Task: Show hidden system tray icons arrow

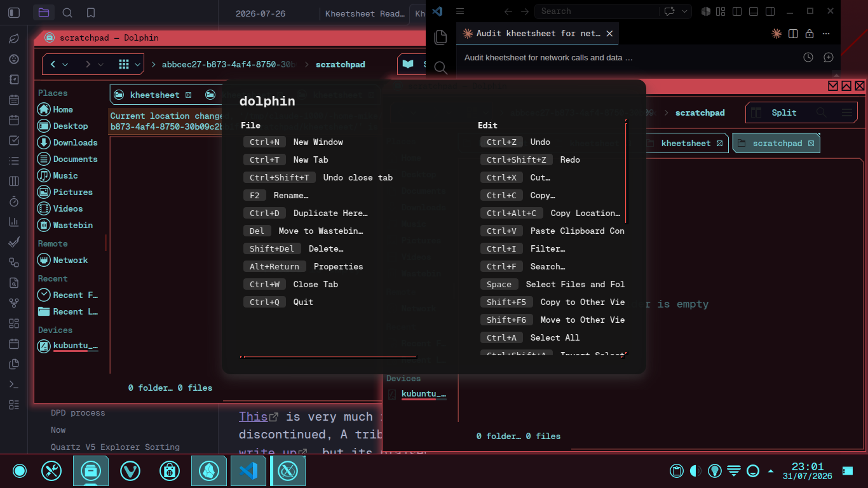Action: point(771,471)
